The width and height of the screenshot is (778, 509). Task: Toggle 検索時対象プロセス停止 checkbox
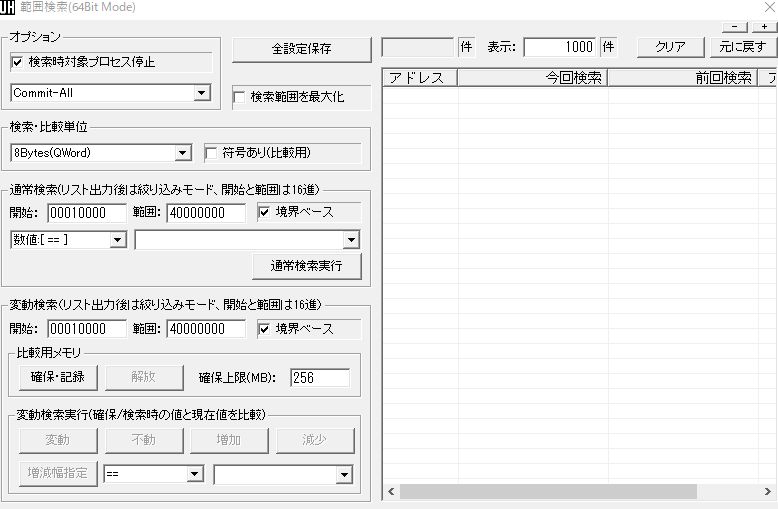coord(17,63)
